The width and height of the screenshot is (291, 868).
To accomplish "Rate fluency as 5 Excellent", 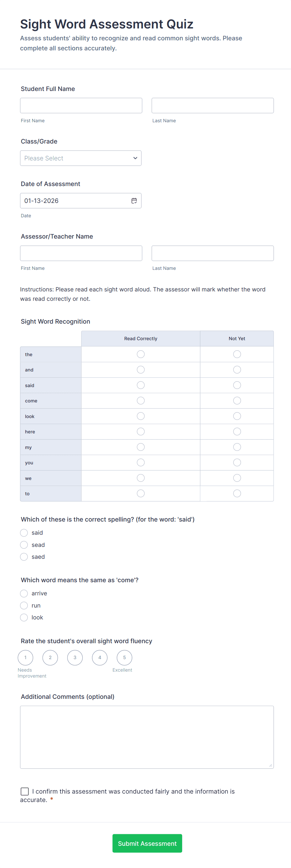I will (x=124, y=657).
